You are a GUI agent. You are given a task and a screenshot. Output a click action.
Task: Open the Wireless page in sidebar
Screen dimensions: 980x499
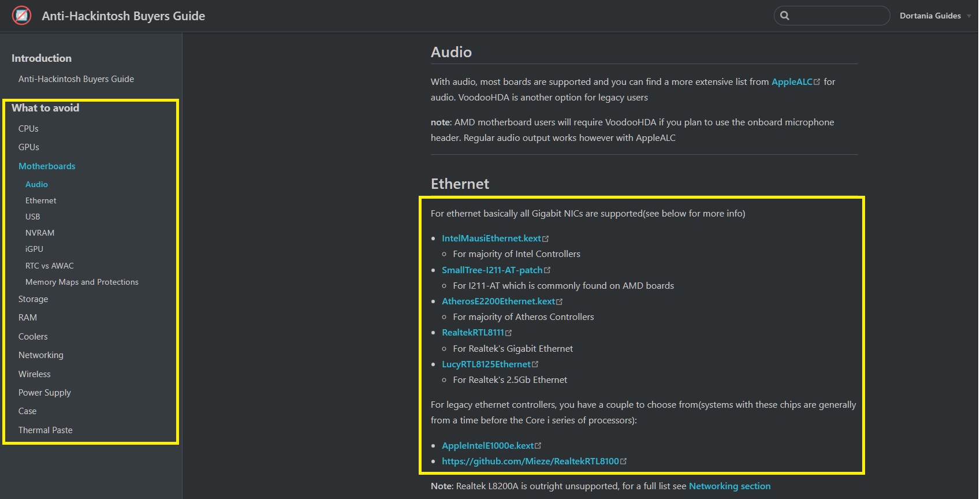pyautogui.click(x=35, y=374)
